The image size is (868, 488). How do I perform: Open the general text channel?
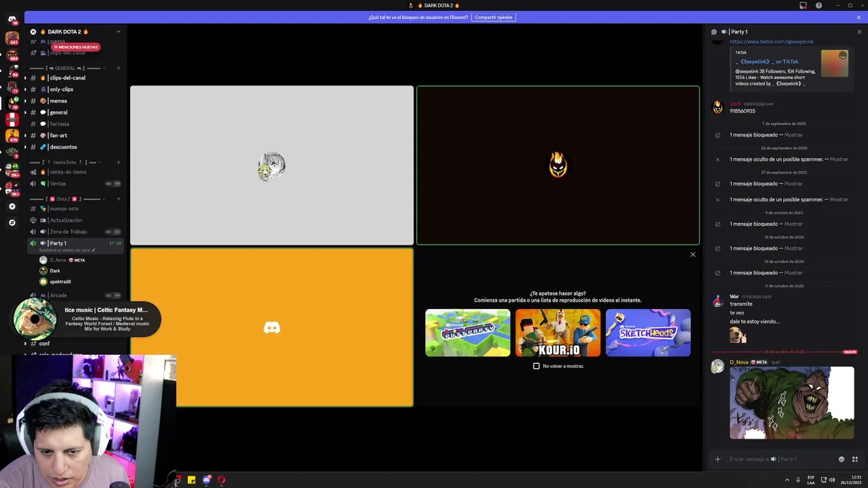pyautogui.click(x=76, y=113)
